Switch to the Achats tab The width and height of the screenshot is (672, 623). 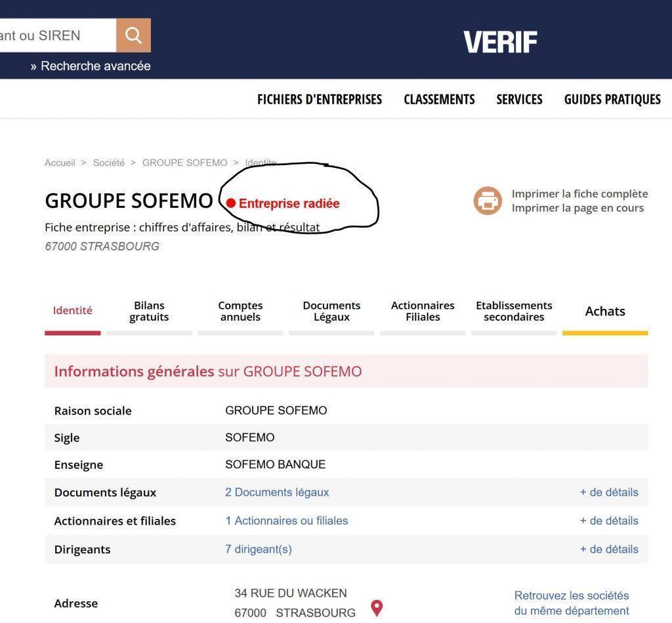pyautogui.click(x=604, y=311)
